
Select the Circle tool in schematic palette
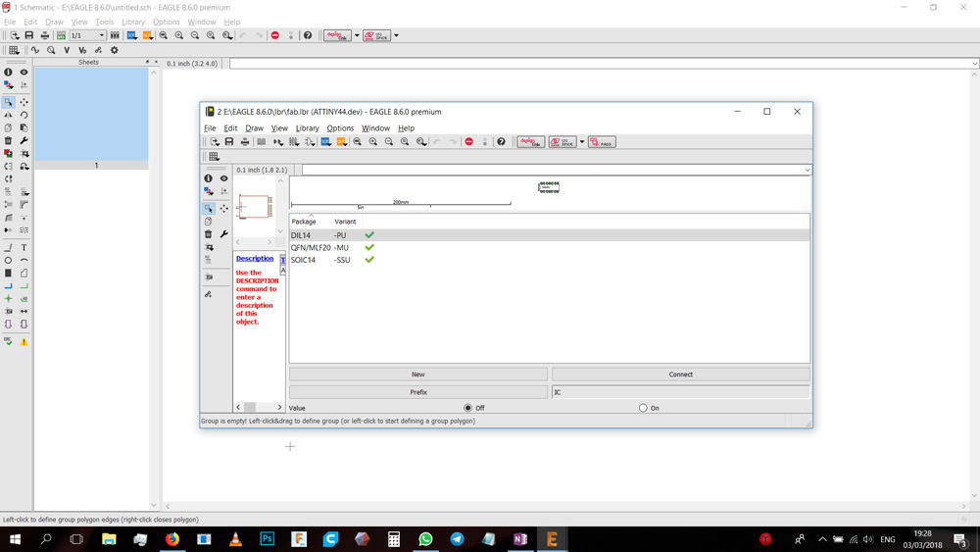(8, 260)
